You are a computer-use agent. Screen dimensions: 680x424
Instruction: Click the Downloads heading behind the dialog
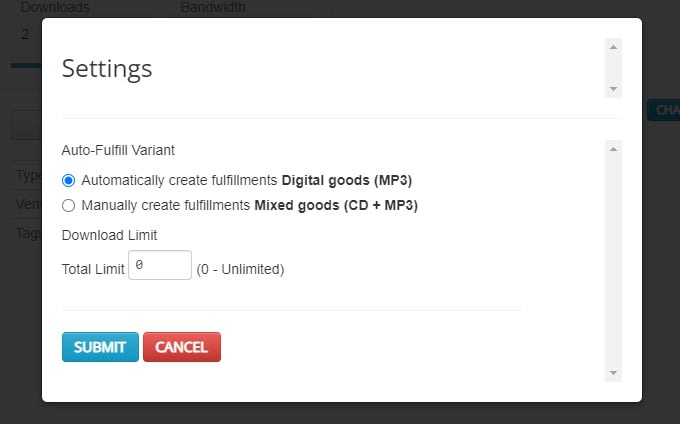[x=55, y=8]
